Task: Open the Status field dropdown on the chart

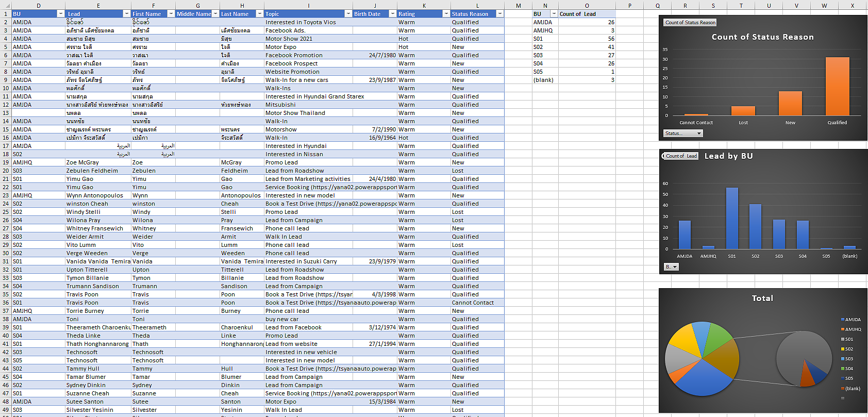Action: (683, 134)
